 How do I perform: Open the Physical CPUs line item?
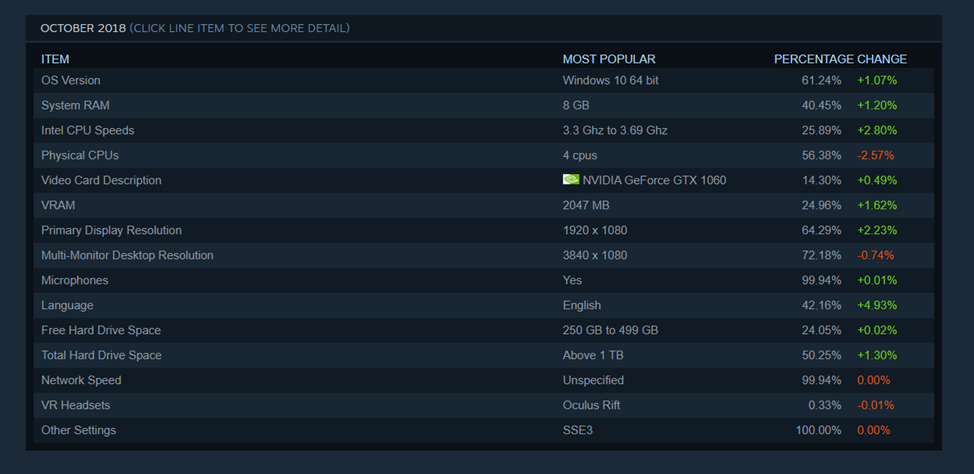point(80,155)
